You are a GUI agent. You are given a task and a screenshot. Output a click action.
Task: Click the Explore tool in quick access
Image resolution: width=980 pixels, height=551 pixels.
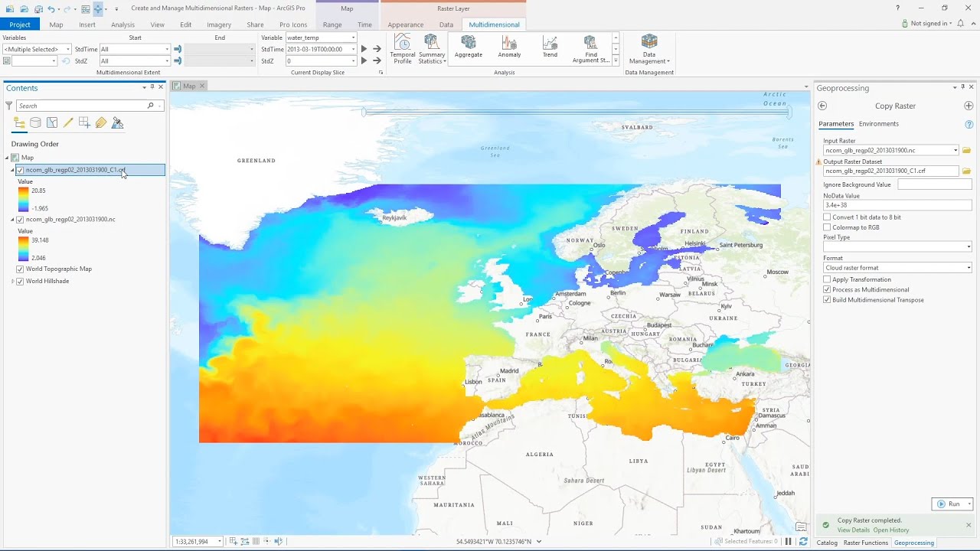tap(97, 8)
